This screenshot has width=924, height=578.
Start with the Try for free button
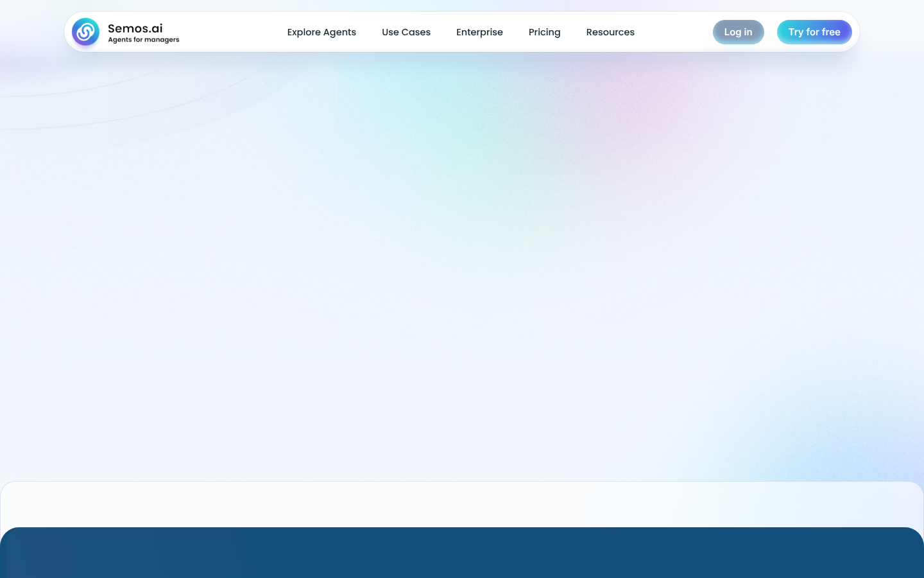tap(814, 32)
